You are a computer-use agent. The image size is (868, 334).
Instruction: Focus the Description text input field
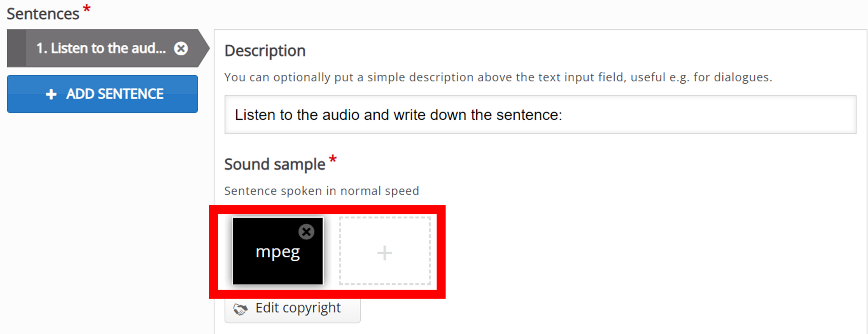tap(540, 115)
